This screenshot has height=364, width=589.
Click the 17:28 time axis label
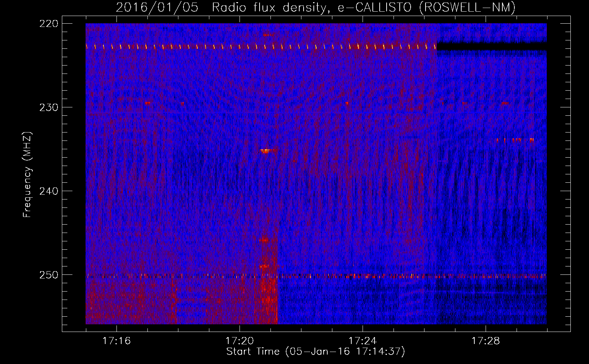486,341
